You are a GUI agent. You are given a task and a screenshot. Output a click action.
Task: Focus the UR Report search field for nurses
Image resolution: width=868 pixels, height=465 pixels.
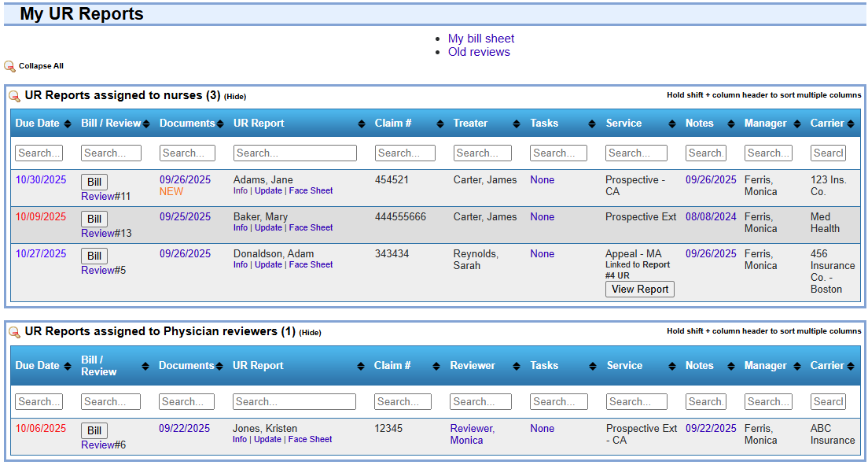pyautogui.click(x=295, y=153)
